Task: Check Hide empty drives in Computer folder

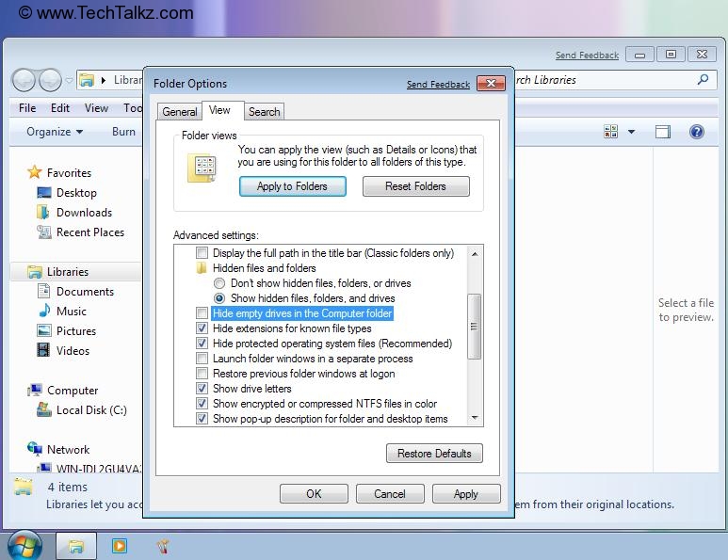Action: [x=202, y=313]
